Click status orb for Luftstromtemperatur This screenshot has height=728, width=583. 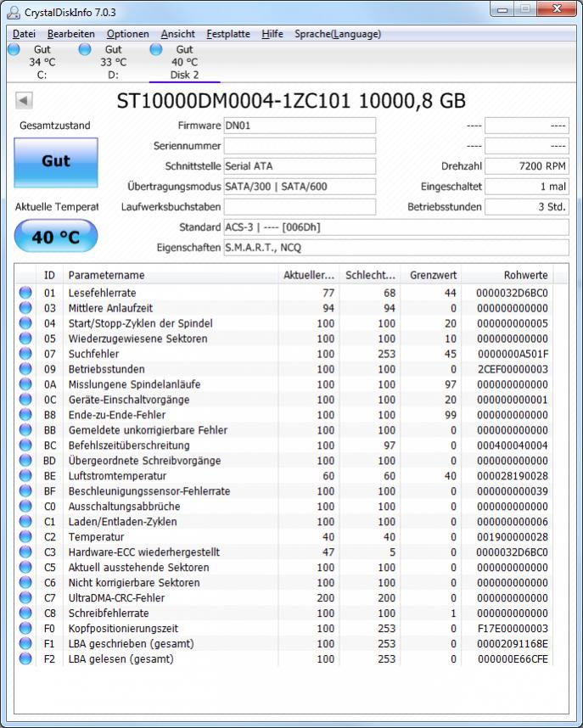pos(25,476)
